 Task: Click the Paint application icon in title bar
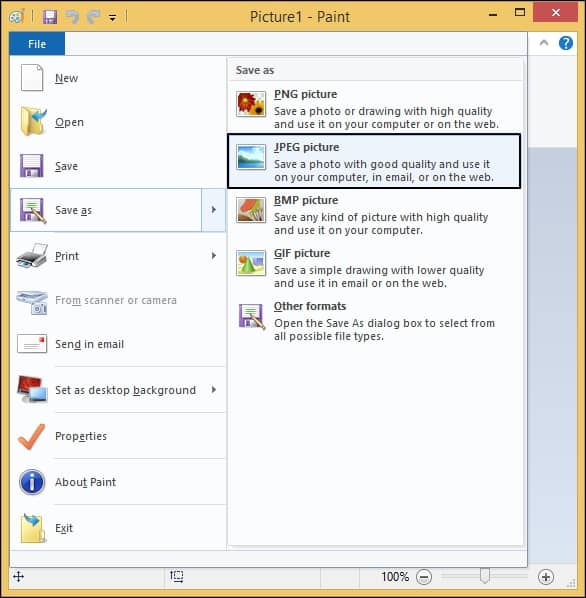point(16,16)
